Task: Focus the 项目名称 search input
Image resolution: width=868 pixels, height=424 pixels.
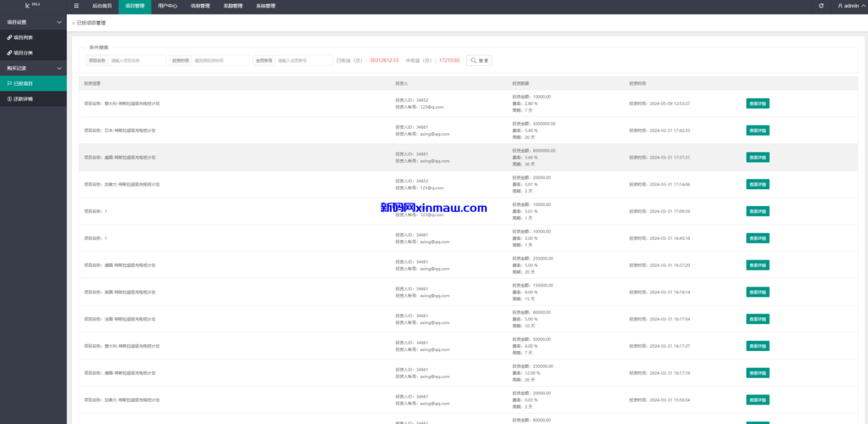Action: (x=136, y=60)
